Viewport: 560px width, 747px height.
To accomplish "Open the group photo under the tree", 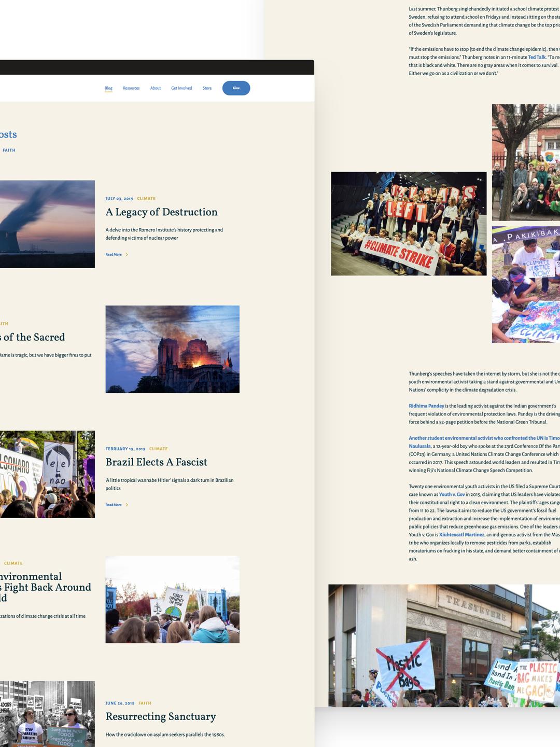I will (x=526, y=162).
